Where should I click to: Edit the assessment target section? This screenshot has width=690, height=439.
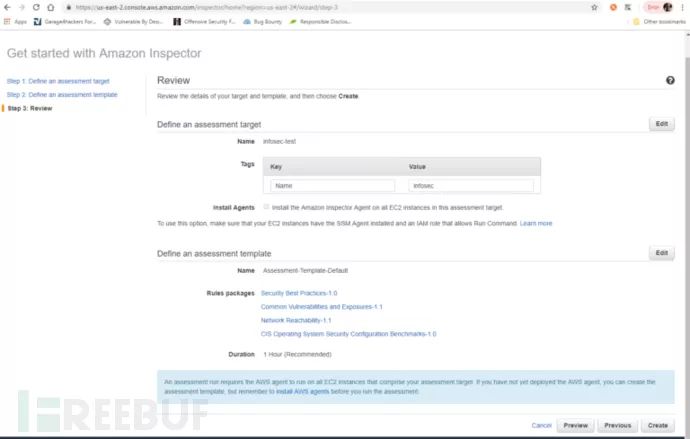click(x=660, y=125)
